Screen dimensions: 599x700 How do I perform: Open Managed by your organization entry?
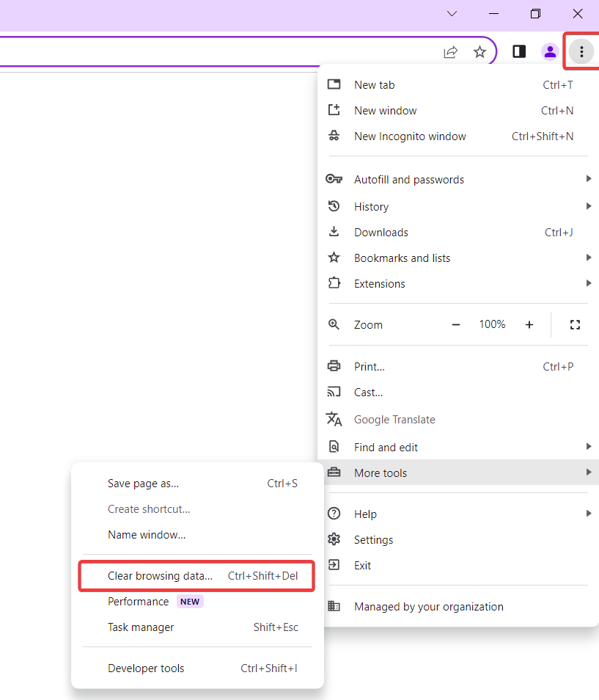coord(429,607)
